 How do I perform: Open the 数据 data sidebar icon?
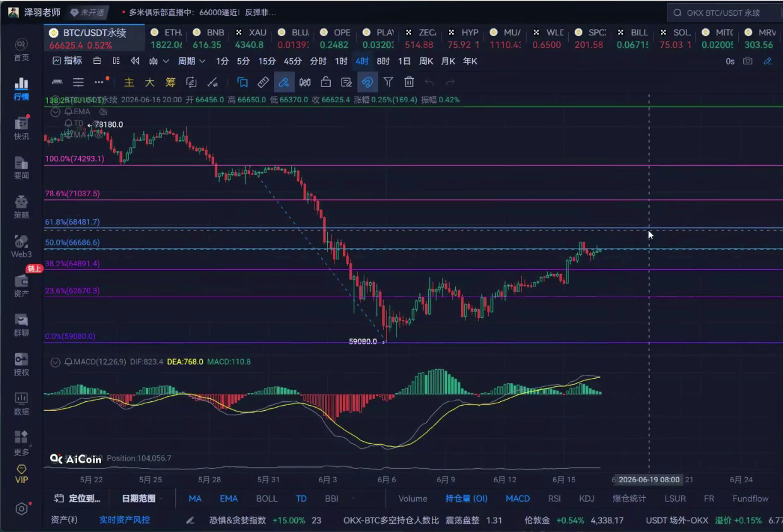(21, 403)
